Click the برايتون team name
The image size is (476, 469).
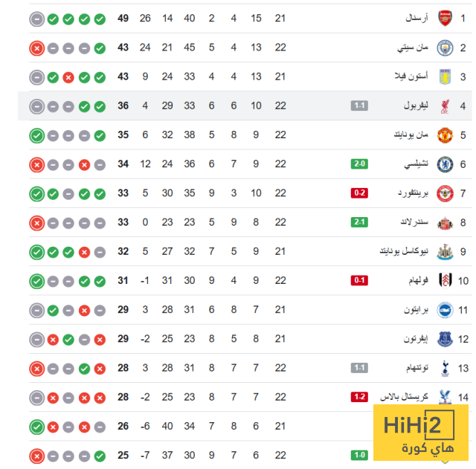[412, 310]
